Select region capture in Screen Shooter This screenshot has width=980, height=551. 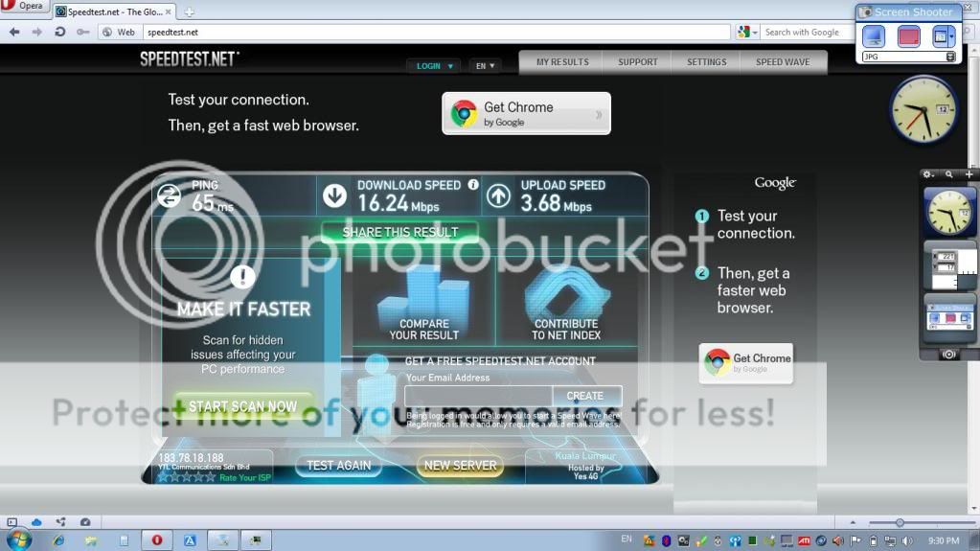908,36
